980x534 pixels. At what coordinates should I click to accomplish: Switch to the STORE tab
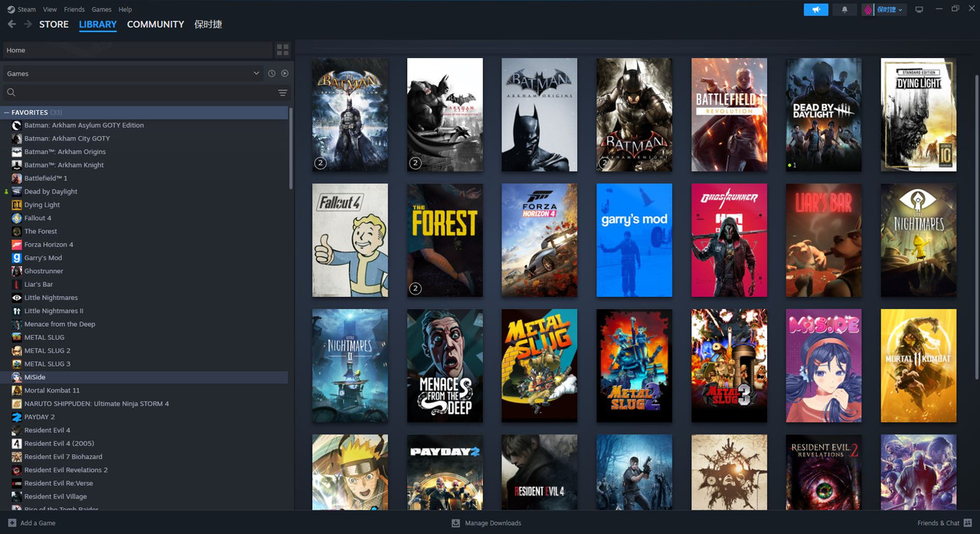54,24
